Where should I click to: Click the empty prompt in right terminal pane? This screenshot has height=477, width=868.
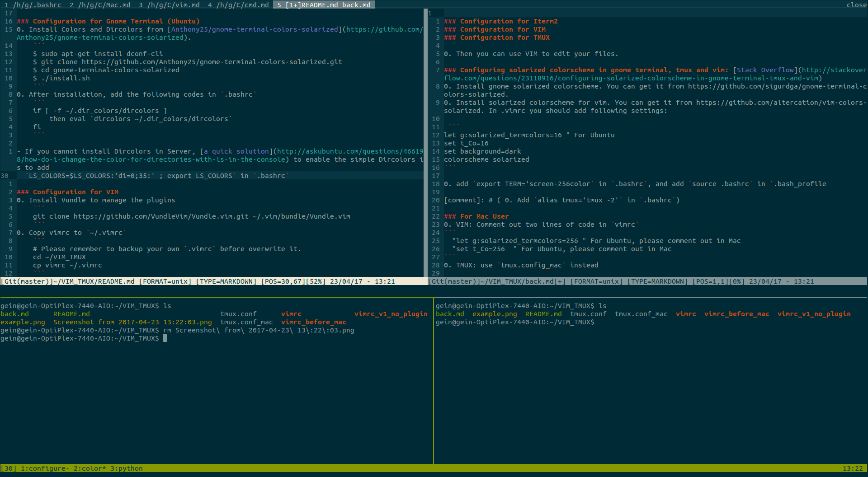point(515,322)
